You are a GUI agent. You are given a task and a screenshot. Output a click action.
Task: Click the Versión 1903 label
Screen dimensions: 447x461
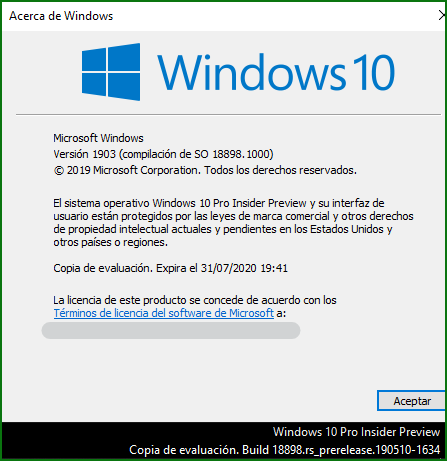[84, 154]
